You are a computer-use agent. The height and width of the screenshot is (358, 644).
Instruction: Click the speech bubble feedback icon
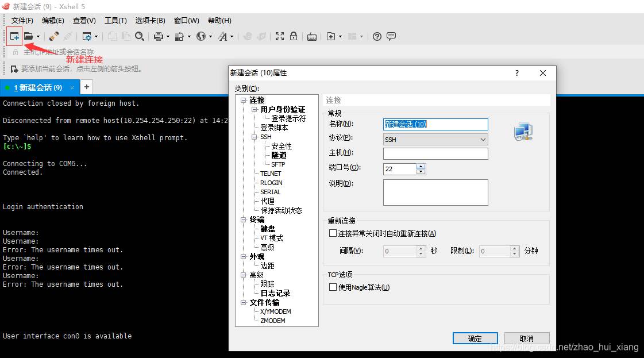[391, 36]
